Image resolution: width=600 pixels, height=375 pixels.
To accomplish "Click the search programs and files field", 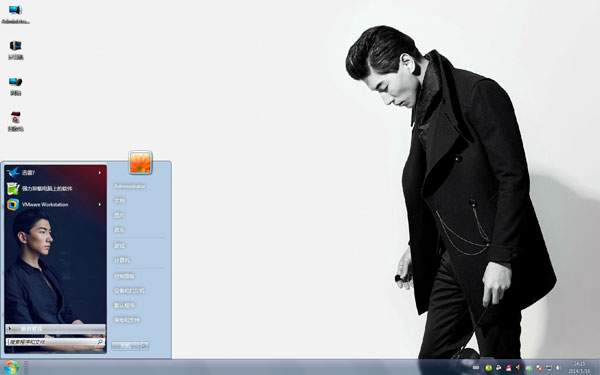I will [55, 342].
